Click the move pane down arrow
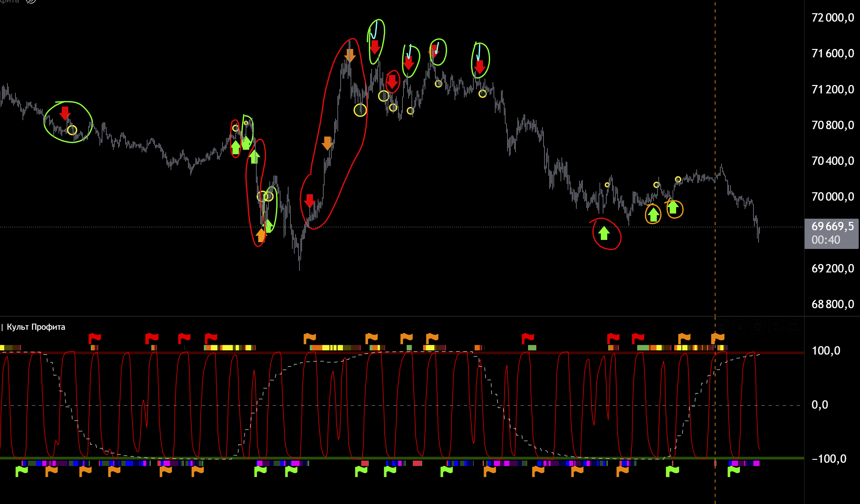The image size is (860, 504). [x=739, y=327]
